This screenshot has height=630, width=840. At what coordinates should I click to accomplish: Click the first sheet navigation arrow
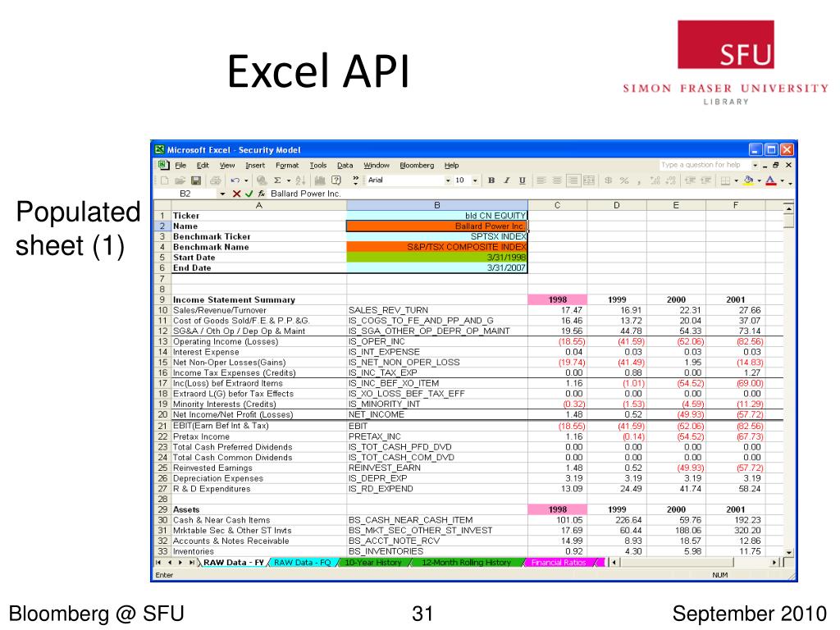pyautogui.click(x=158, y=563)
